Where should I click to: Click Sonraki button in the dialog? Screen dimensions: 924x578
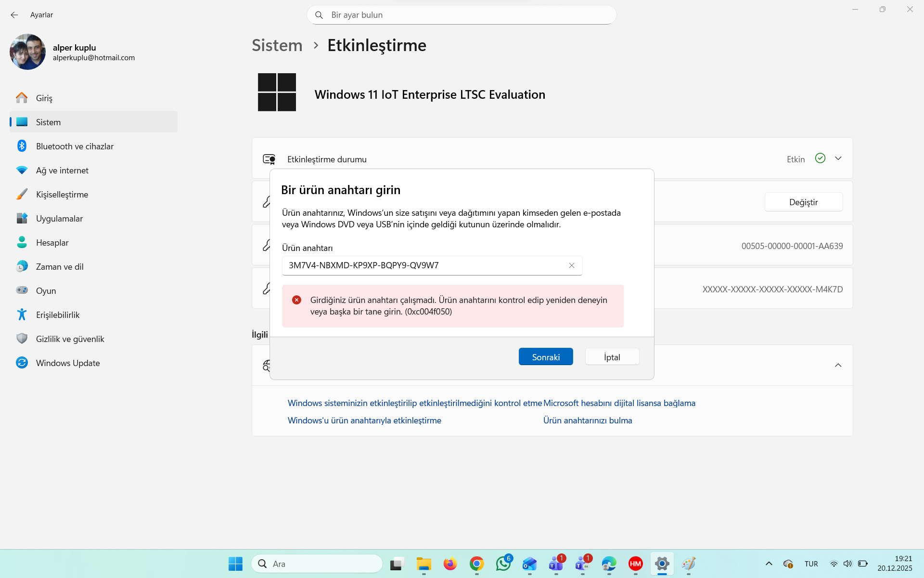546,356
